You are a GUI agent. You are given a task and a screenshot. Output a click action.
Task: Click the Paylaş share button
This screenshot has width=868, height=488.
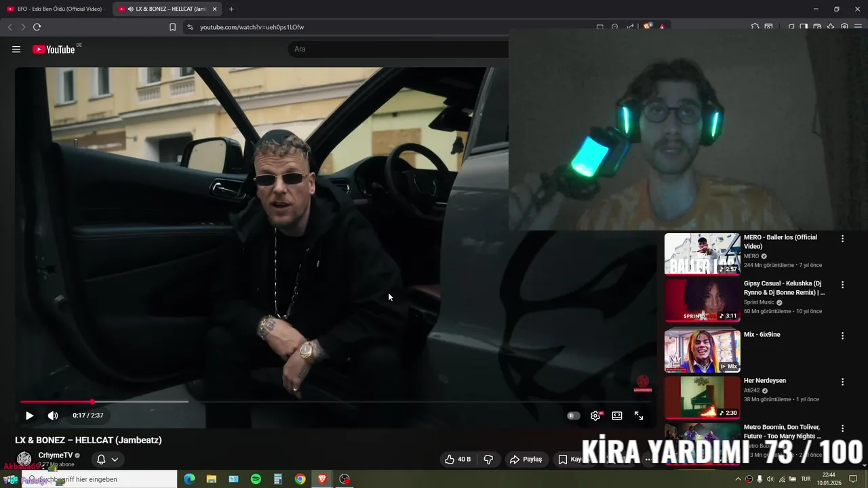tap(526, 460)
